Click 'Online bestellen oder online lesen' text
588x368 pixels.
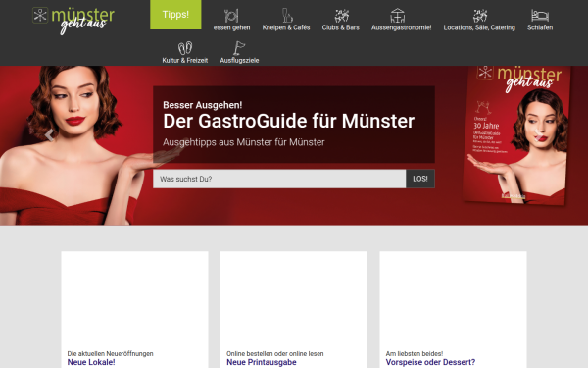tap(274, 353)
